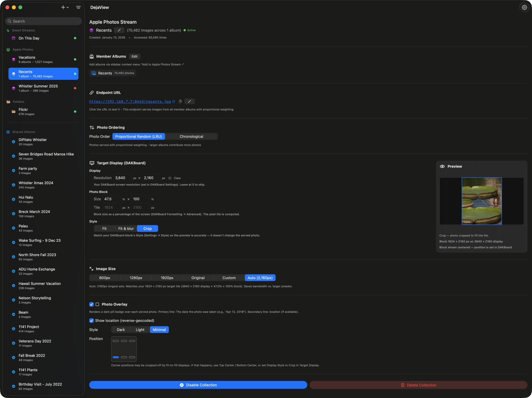
Task: Click the resolution height field 2,160
Action: [x=151, y=178]
